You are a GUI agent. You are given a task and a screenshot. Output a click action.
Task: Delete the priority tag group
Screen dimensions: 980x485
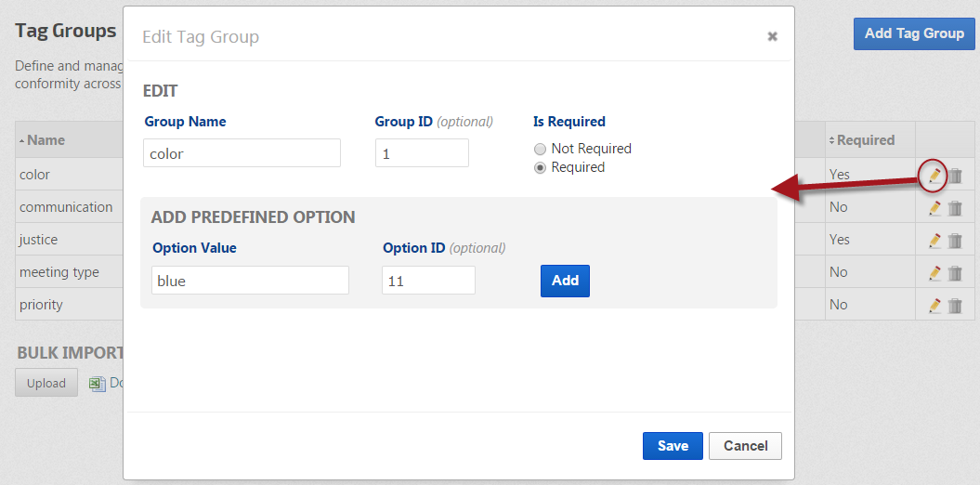point(955,306)
